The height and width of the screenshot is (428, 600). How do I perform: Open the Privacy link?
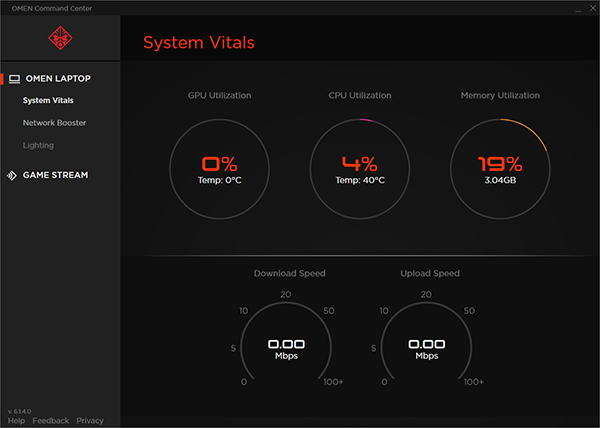coord(90,421)
